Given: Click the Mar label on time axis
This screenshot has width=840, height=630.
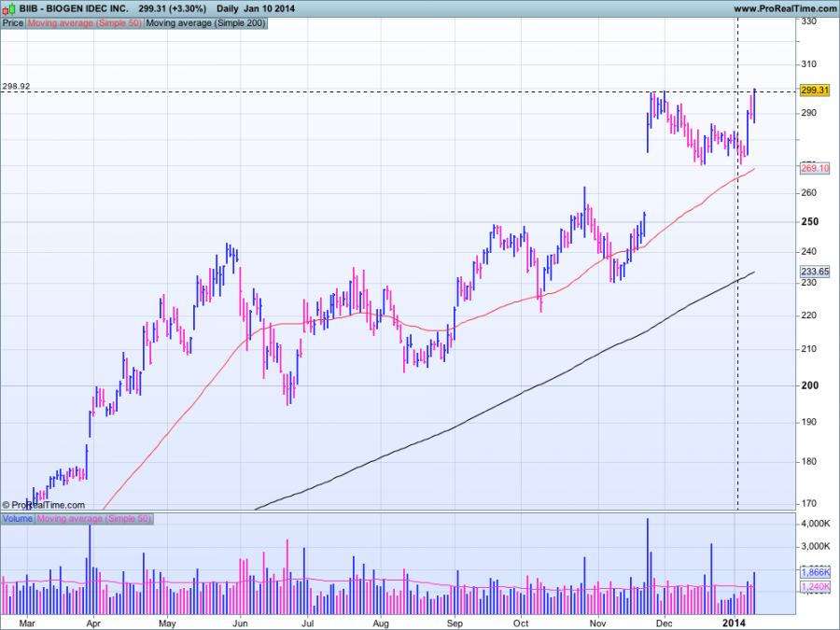Looking at the screenshot, I should tap(27, 623).
